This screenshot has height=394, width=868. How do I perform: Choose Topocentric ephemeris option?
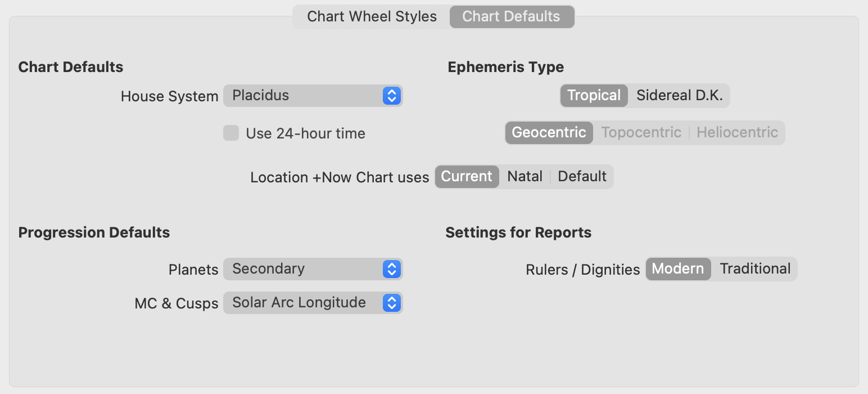(641, 133)
